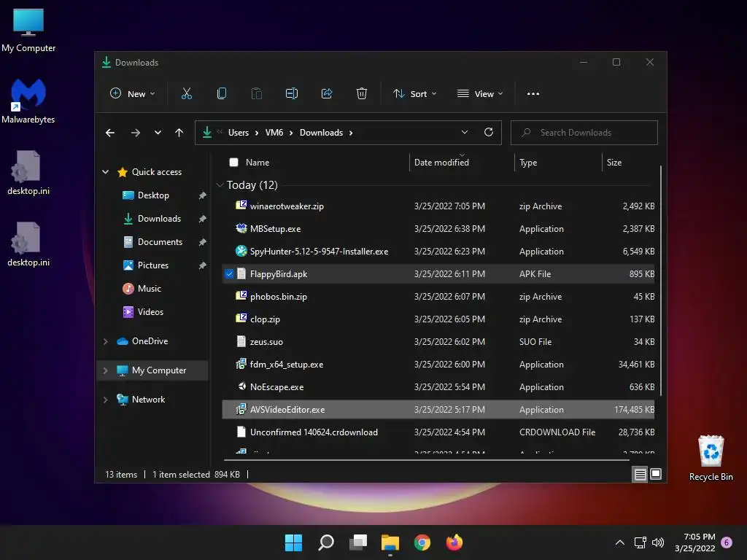Click the horizontal scrollbar of file list
The width and height of the screenshot is (747, 560).
pyautogui.click(x=426, y=460)
